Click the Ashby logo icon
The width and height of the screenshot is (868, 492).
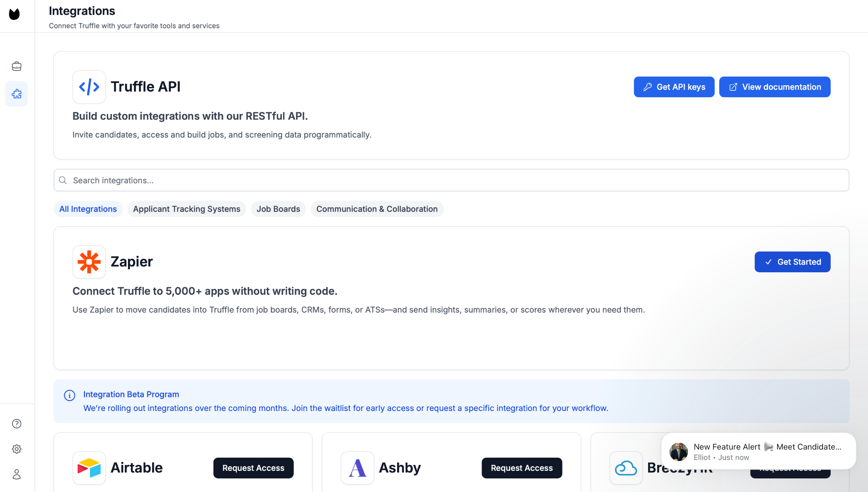[x=357, y=468]
